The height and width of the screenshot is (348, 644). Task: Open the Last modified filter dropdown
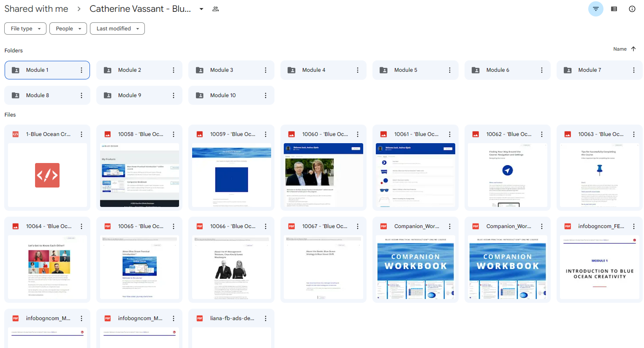117,29
